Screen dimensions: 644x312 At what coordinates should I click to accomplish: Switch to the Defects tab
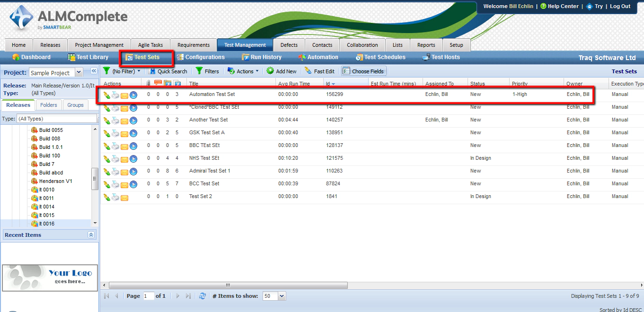coord(289,44)
